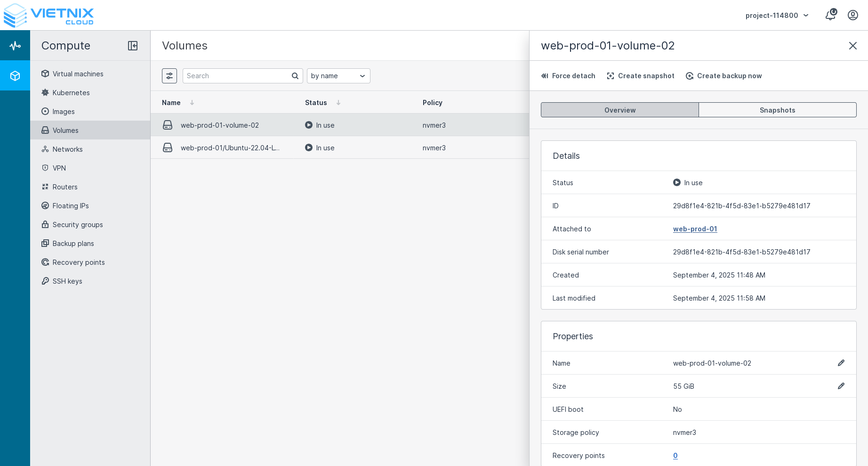Click the Compute cube icon in left rail

(15, 76)
